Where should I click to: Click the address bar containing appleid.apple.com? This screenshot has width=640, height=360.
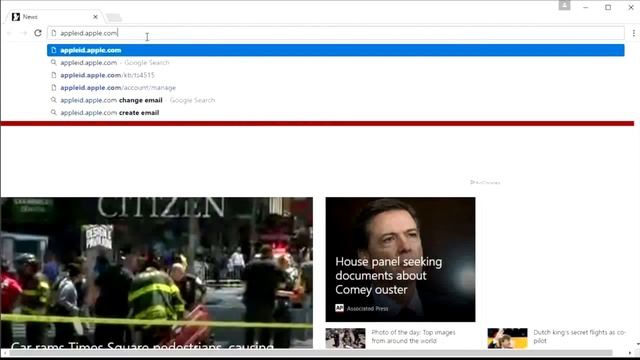(336, 33)
